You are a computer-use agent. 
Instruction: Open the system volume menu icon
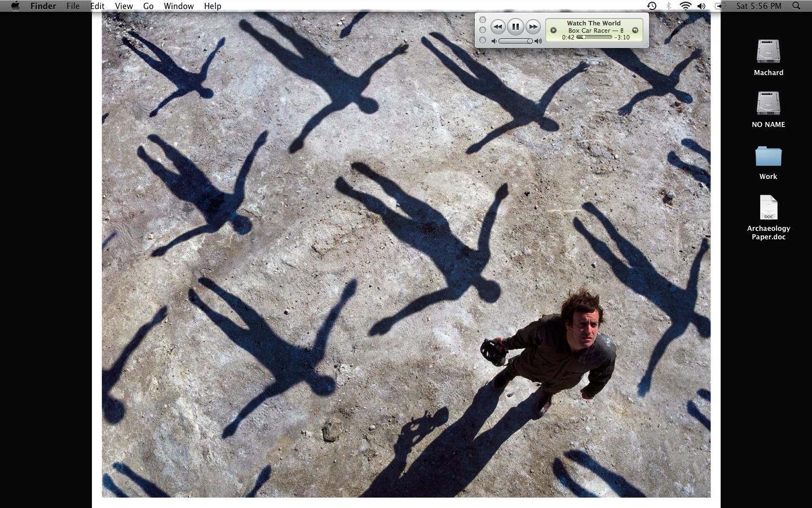[x=701, y=6]
